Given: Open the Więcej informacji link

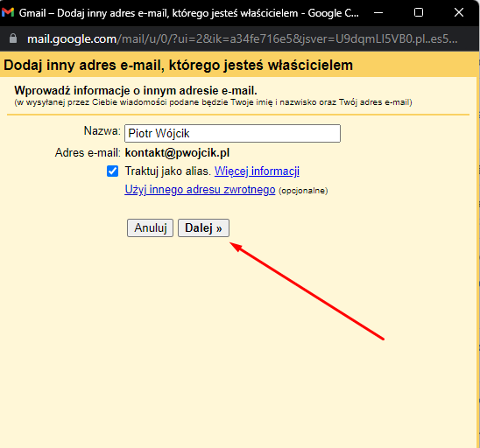Looking at the screenshot, I should pyautogui.click(x=257, y=171).
